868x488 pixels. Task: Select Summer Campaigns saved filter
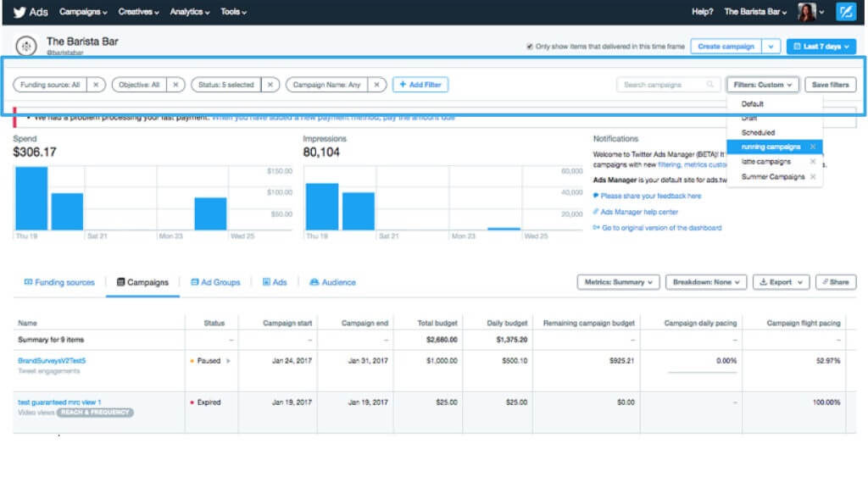click(x=773, y=176)
